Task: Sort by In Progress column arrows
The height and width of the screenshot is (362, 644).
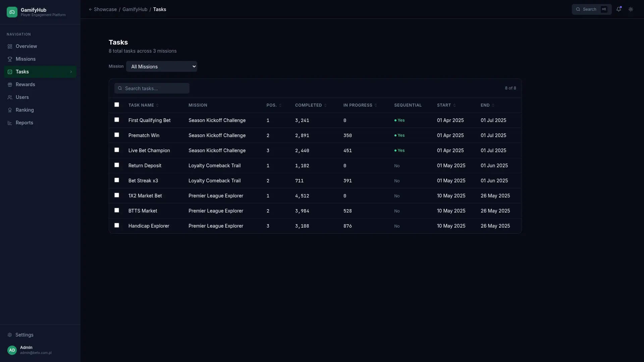Action: 376,105
